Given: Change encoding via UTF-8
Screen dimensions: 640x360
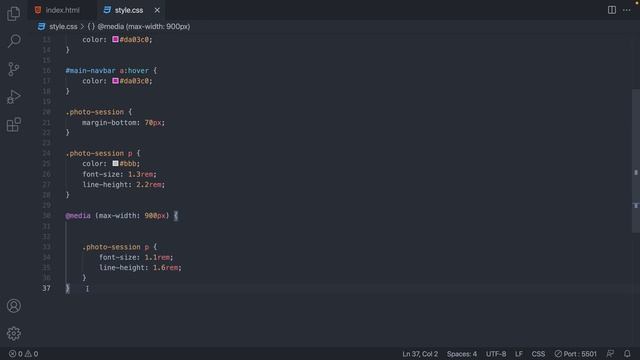Looking at the screenshot, I should pos(496,354).
